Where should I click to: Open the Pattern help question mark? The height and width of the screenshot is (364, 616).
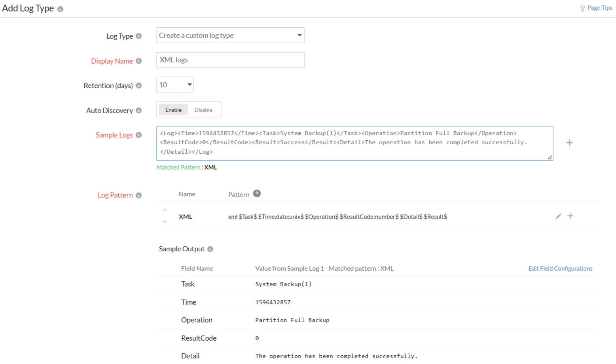257,194
